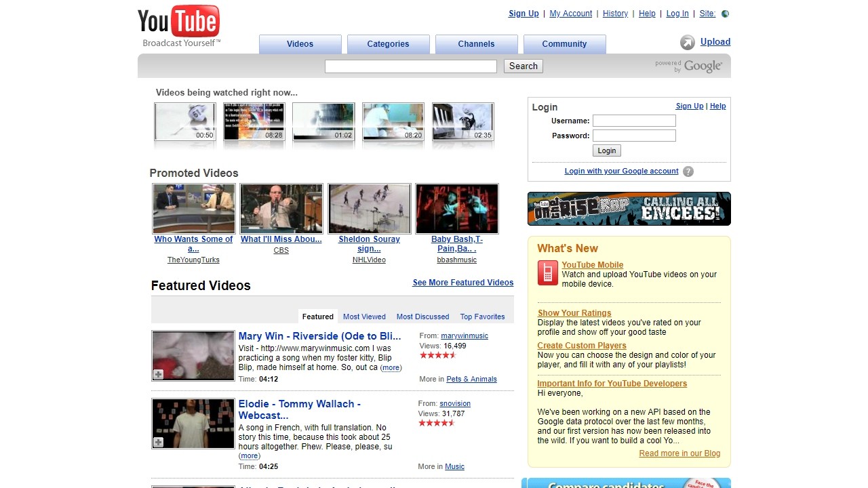
Task: Click Mary Win video star rating
Action: (x=438, y=355)
